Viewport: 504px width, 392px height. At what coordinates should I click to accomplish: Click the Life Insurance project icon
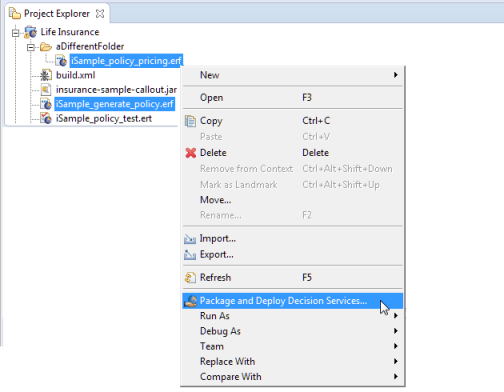coord(30,32)
